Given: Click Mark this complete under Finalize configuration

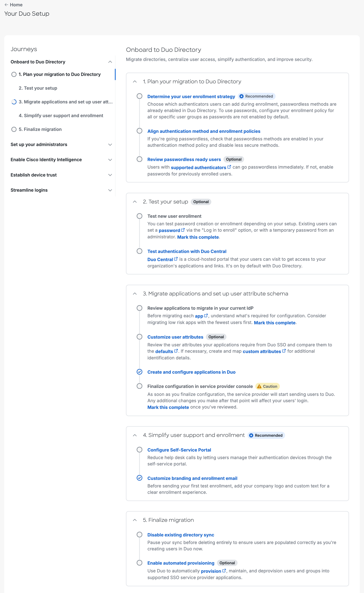Looking at the screenshot, I should (x=168, y=407).
